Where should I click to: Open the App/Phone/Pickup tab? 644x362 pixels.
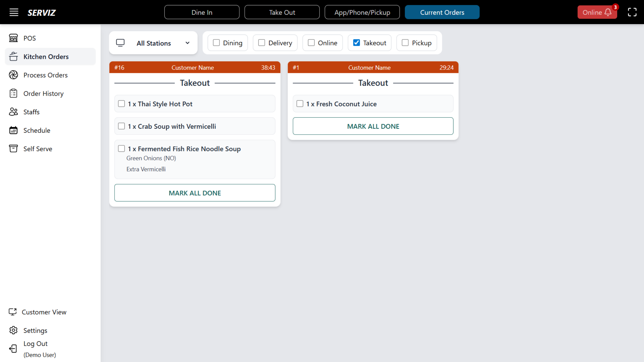point(362,12)
